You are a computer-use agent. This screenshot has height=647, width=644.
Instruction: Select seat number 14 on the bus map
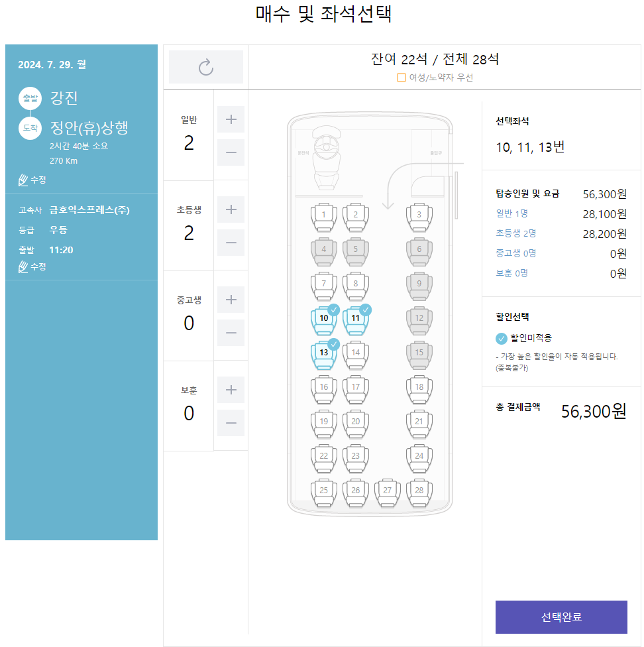click(x=356, y=353)
